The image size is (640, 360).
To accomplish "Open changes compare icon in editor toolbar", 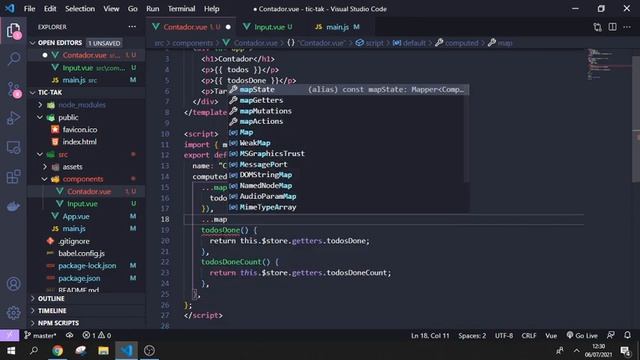I will tap(597, 27).
